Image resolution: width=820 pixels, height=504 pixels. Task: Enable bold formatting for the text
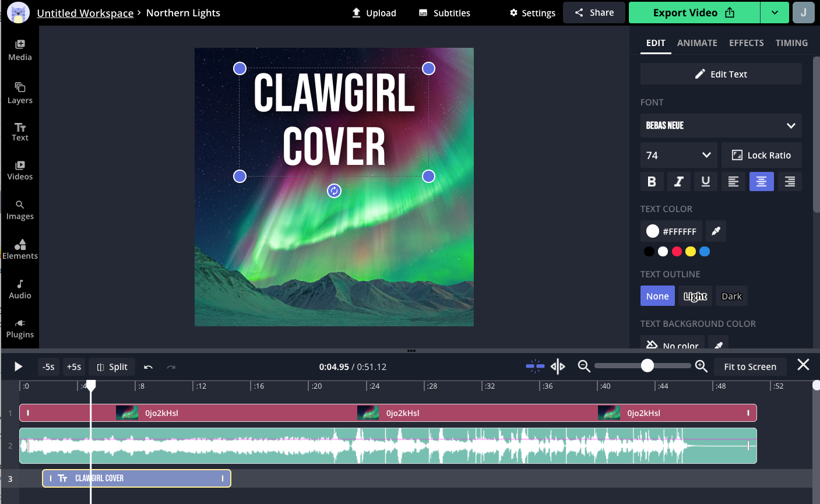click(652, 181)
